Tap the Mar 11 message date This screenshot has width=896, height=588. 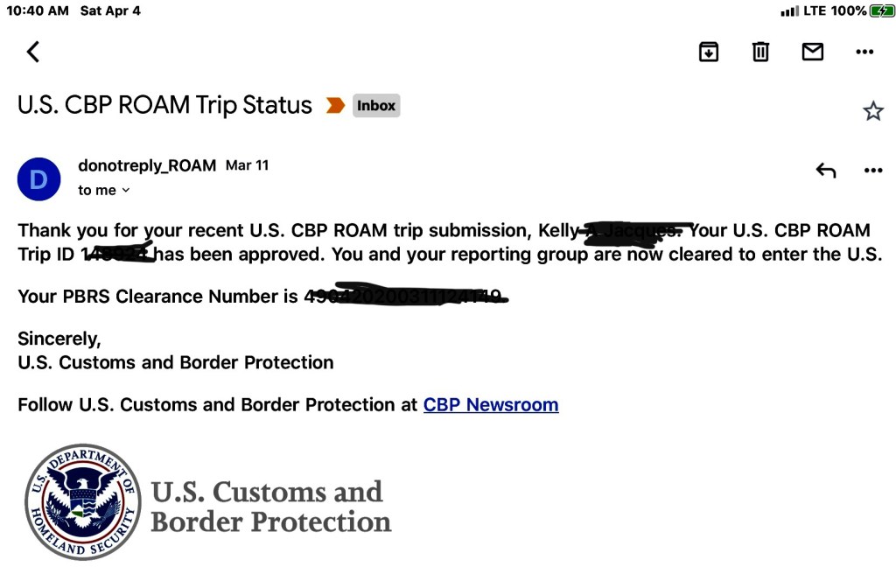247,164
